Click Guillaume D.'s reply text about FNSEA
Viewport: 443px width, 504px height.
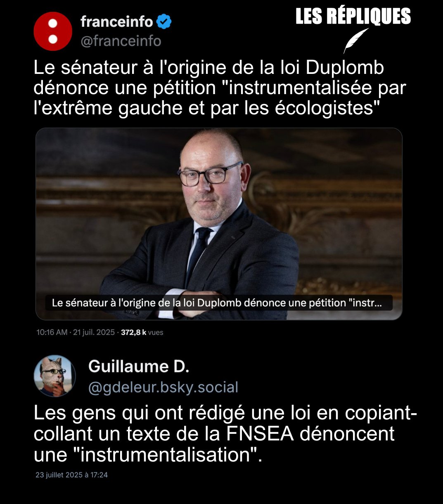coord(225,434)
